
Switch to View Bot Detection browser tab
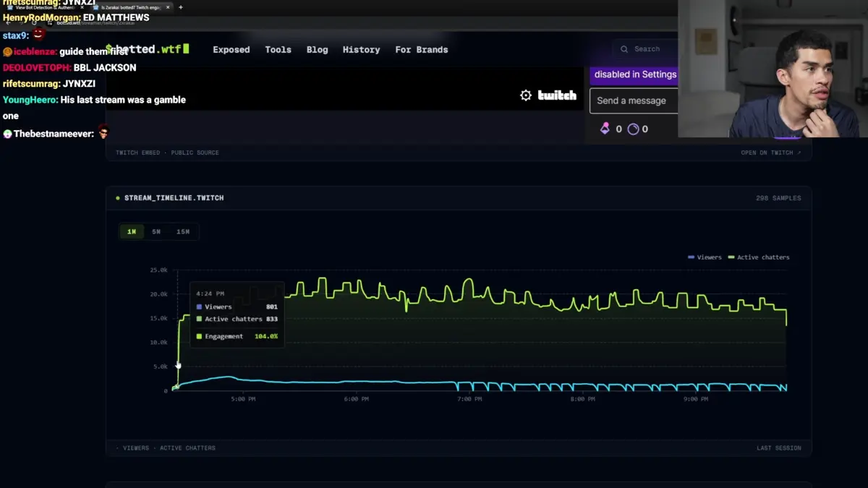point(43,7)
